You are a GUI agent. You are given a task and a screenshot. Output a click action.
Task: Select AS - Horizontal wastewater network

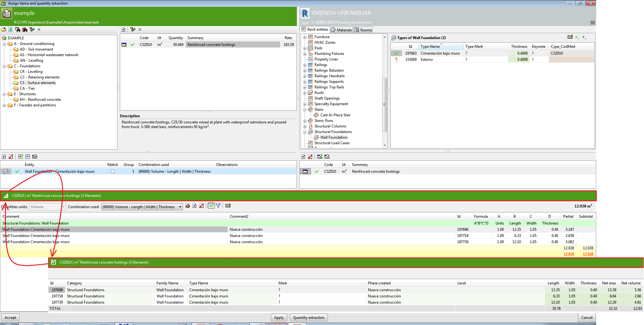pyautogui.click(x=49, y=55)
